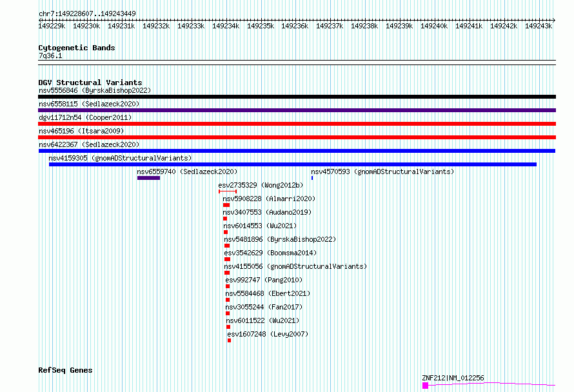Open the nsv6558115 (Sedlazeck2020) label
574x392 pixels.
(89, 104)
